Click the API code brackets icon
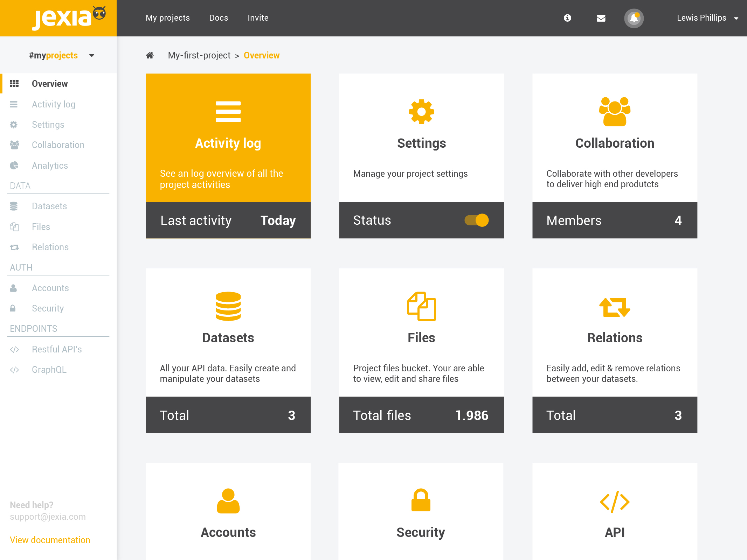This screenshot has height=560, width=747. (615, 502)
